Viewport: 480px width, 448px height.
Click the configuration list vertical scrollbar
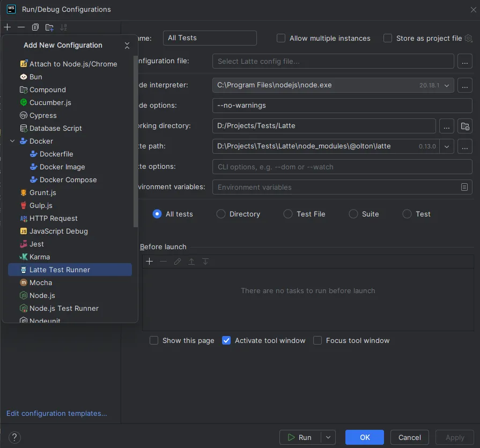pos(136,139)
